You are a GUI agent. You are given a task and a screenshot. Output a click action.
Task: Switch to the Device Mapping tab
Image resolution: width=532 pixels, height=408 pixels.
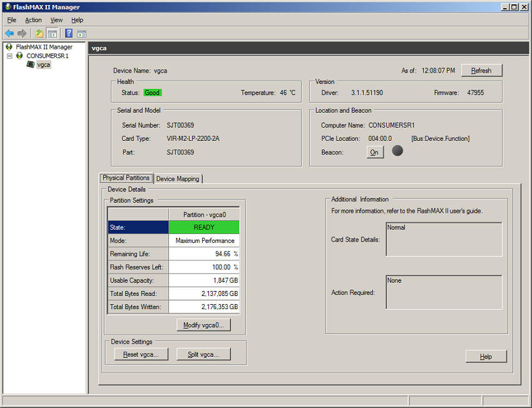pyautogui.click(x=178, y=179)
